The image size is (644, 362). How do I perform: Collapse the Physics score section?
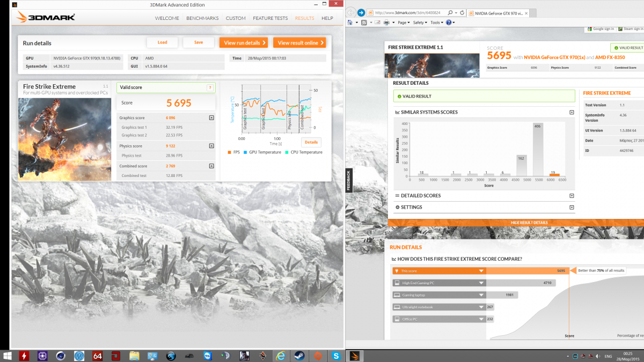coord(211,146)
